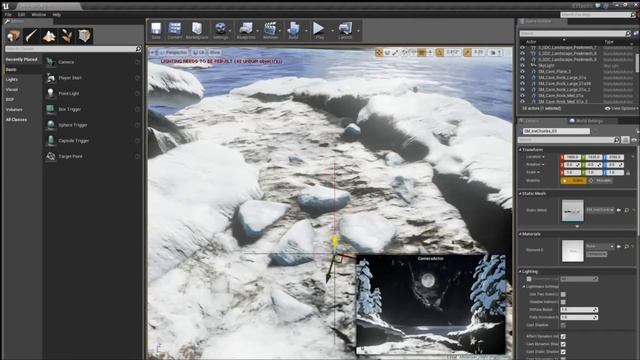Toggle Shadow Indirect Only checkbox

click(563, 302)
